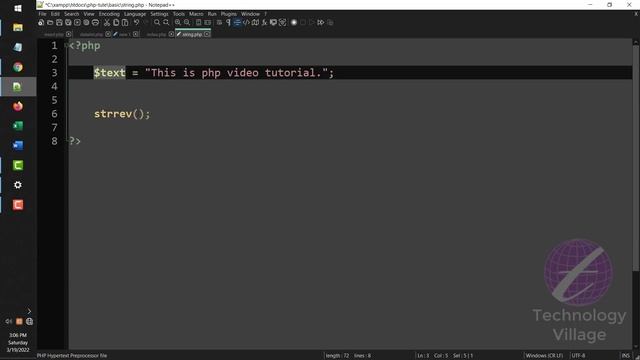Click the Replace toolbar icon
Screen dimensions: 640x360
point(166,22)
